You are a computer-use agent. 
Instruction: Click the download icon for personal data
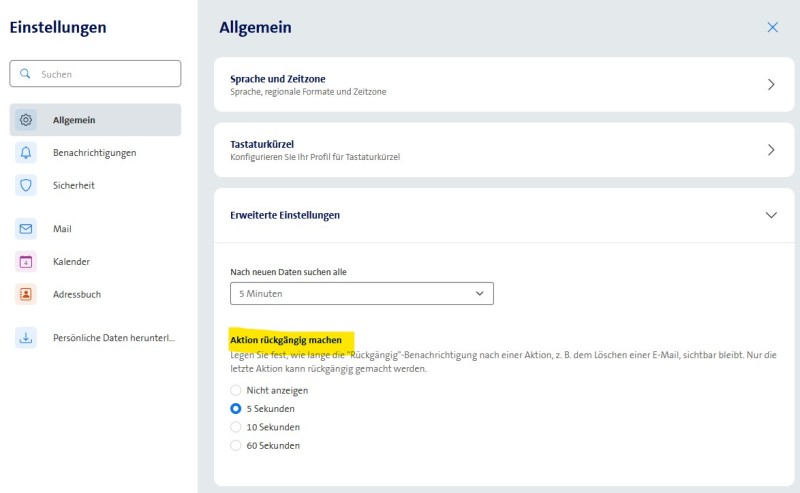point(26,338)
